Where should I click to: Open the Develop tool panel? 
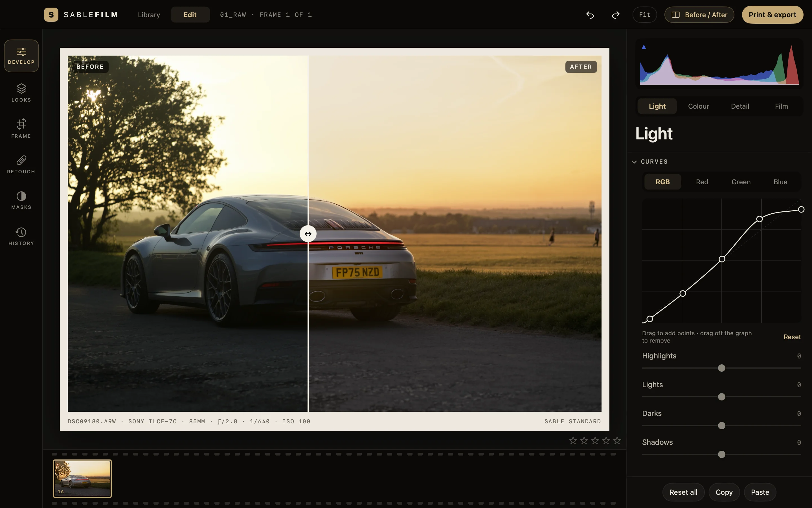[x=21, y=56]
